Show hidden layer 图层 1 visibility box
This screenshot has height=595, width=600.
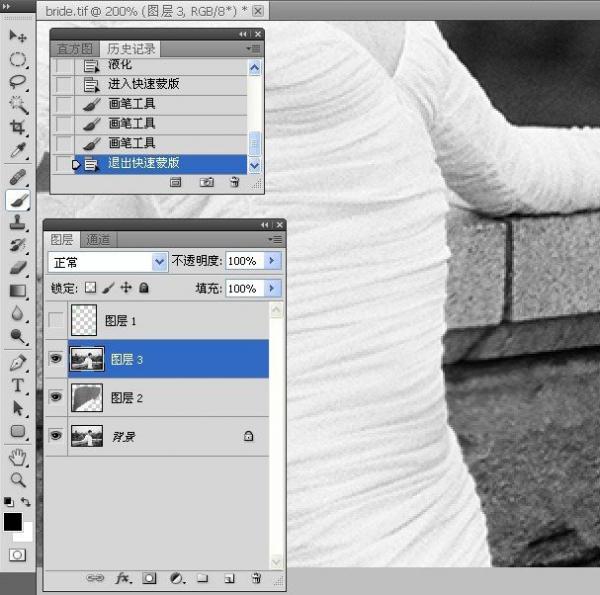[x=56, y=320]
